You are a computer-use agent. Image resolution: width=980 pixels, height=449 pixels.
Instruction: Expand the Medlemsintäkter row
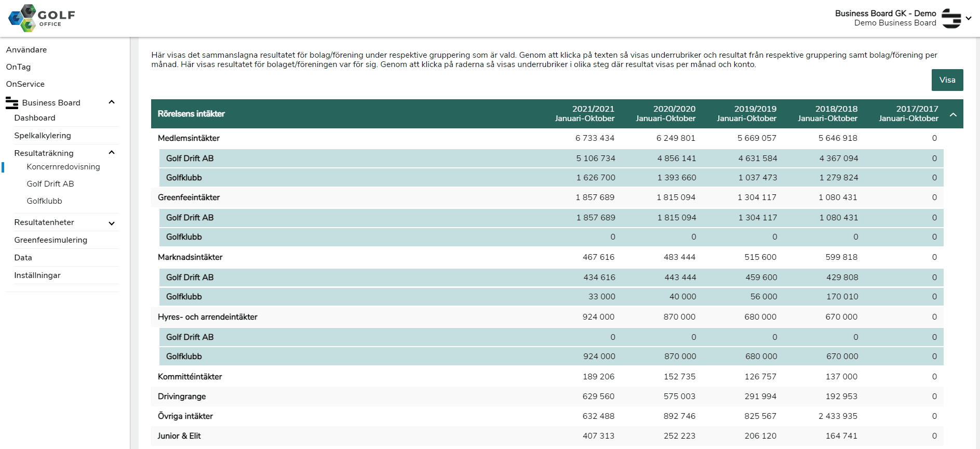click(x=189, y=138)
